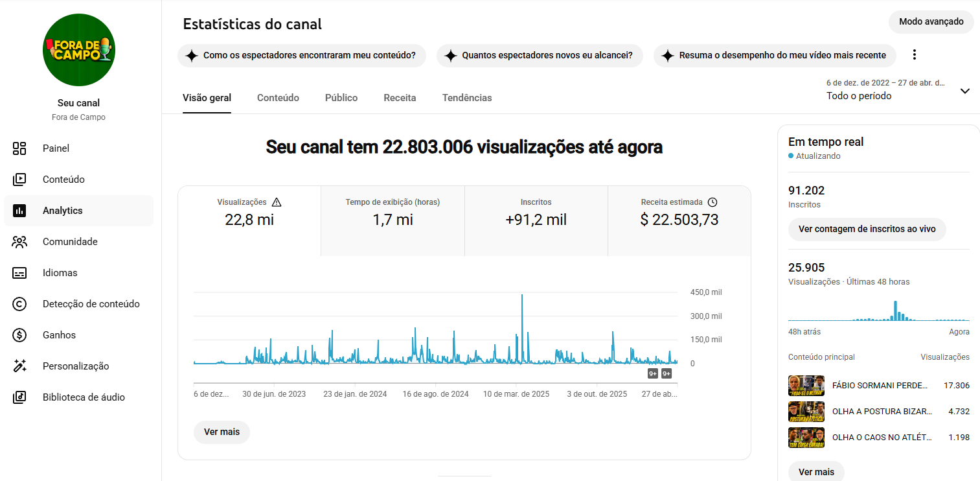
Task: Select the Tempo de exibição (horas) card
Action: pyautogui.click(x=393, y=221)
